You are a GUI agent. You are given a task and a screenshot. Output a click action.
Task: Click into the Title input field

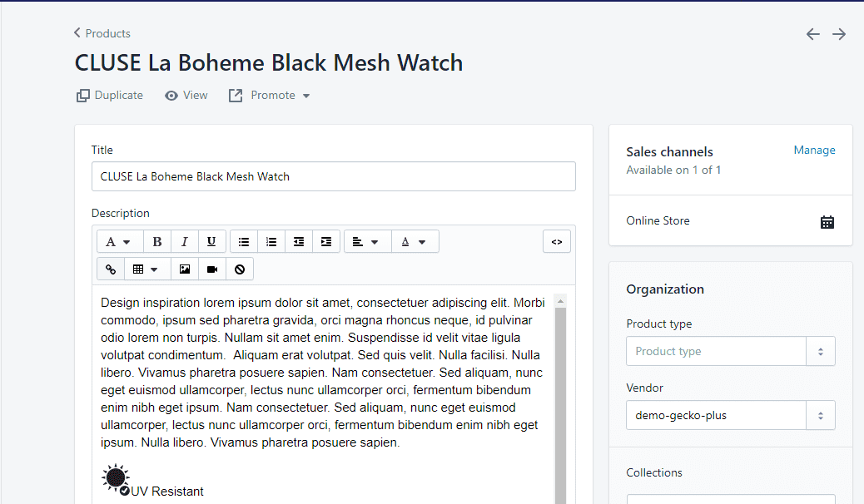coord(334,176)
